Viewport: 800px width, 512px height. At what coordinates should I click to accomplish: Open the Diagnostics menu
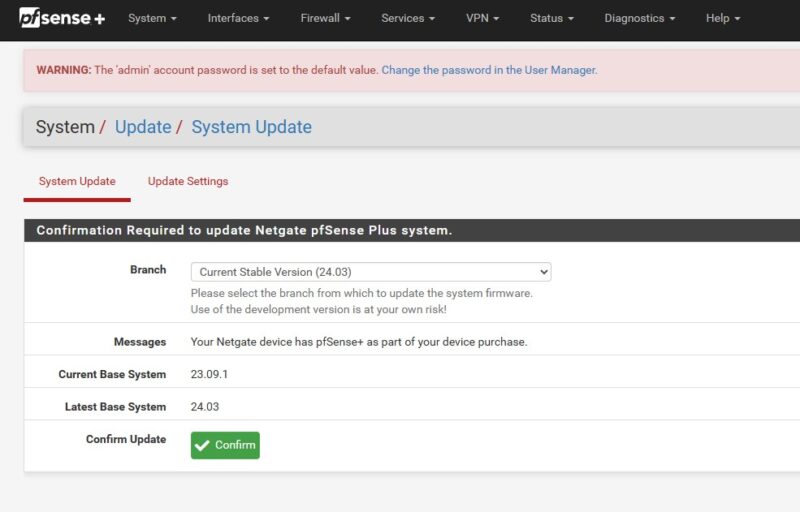click(x=640, y=18)
